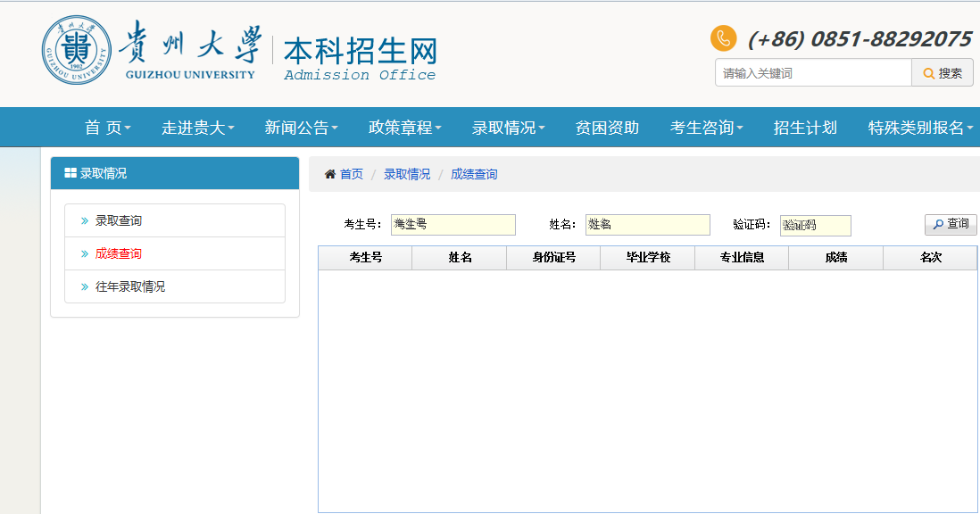Expand the 首页 dropdown menu
The height and width of the screenshot is (514, 980).
[x=107, y=128]
